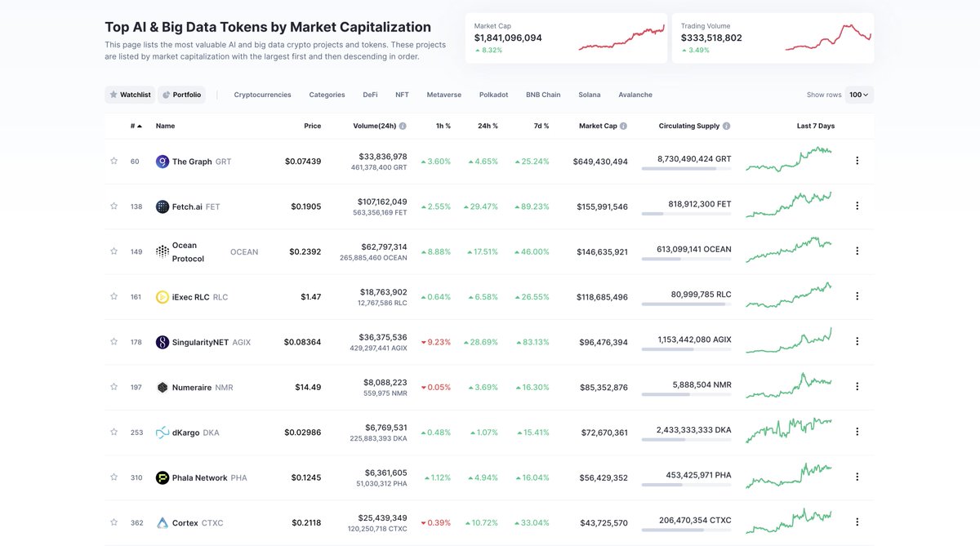Switch to the Polkadot tab

click(x=493, y=95)
